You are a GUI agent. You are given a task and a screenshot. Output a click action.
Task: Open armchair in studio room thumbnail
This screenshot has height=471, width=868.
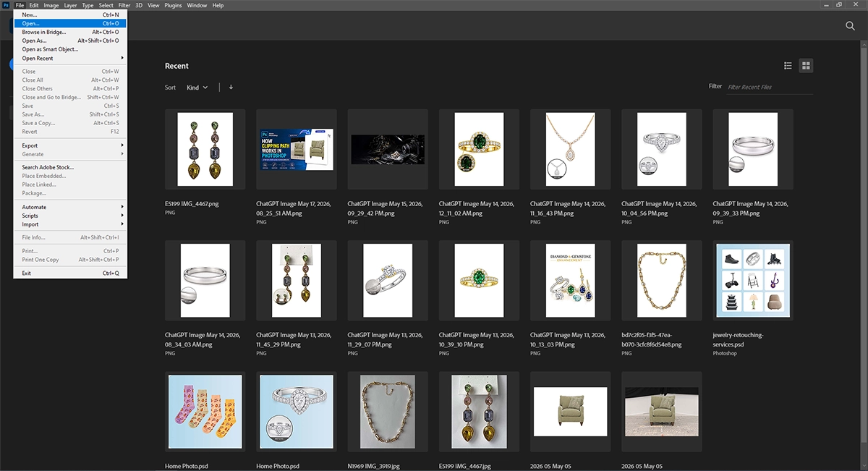pyautogui.click(x=662, y=412)
